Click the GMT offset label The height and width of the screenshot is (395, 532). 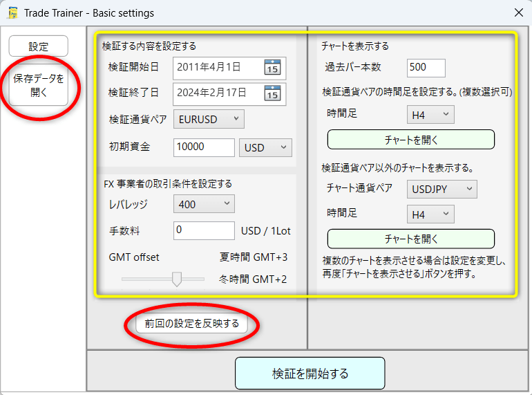click(x=134, y=257)
